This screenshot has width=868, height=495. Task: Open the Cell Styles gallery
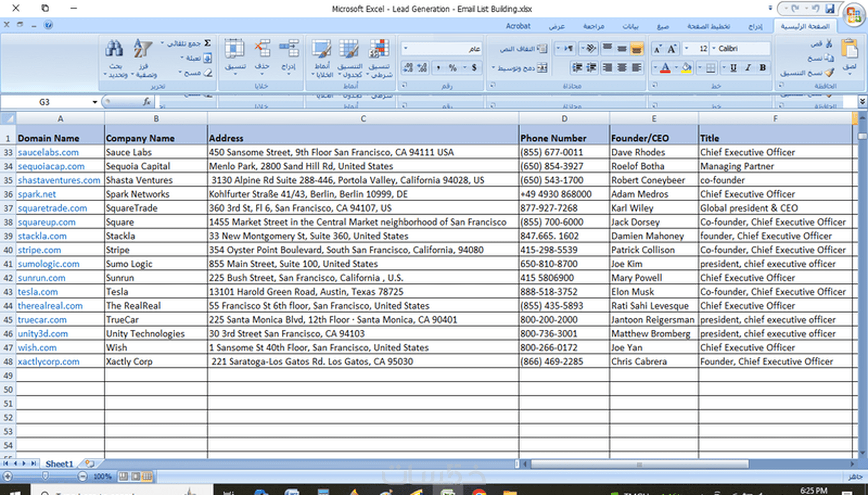322,59
